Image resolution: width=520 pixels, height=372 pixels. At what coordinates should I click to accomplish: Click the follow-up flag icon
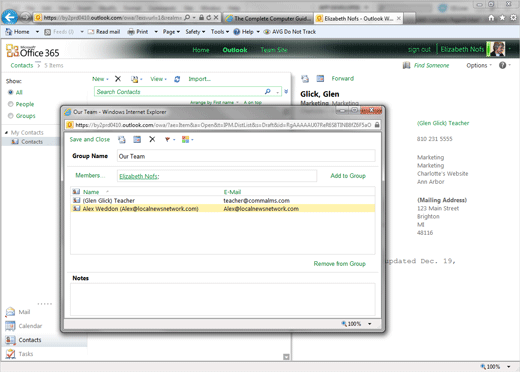click(167, 139)
